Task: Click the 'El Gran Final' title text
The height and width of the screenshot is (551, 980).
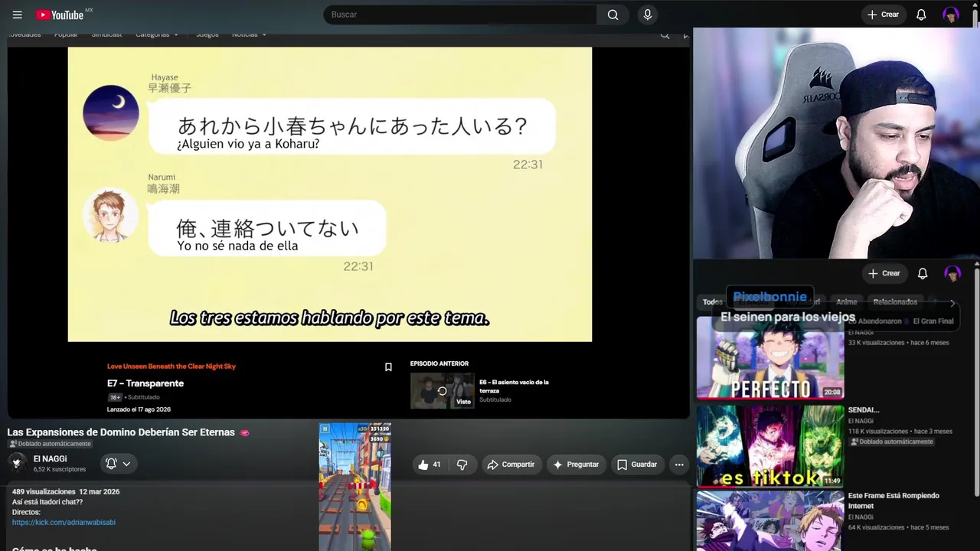Action: point(933,321)
